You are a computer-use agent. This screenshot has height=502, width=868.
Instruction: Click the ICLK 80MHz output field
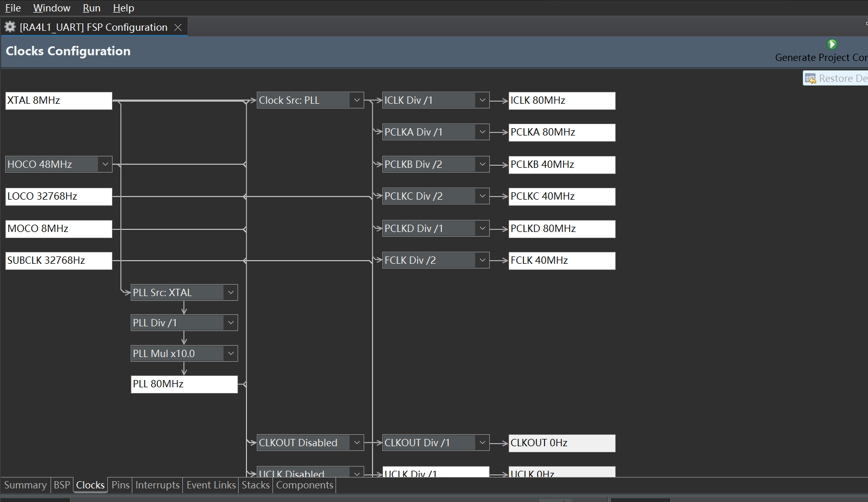pyautogui.click(x=562, y=101)
